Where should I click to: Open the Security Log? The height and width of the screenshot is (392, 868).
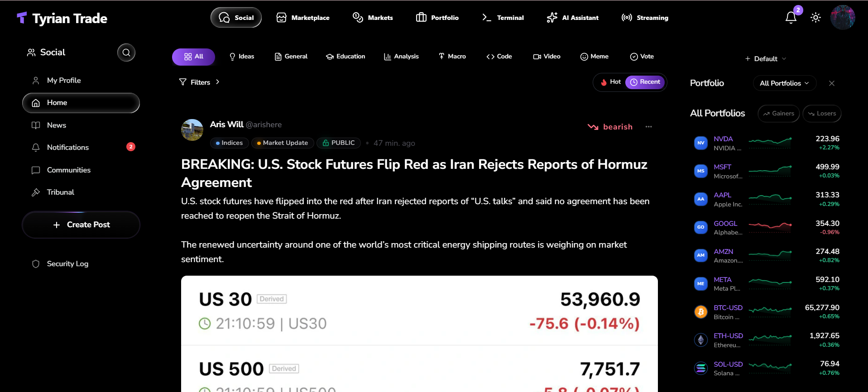coord(81,264)
